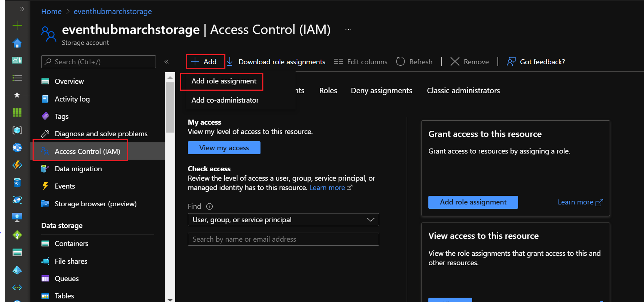Screen dimensions: 644x302
Task: Open All services list icon
Action: click(17, 78)
